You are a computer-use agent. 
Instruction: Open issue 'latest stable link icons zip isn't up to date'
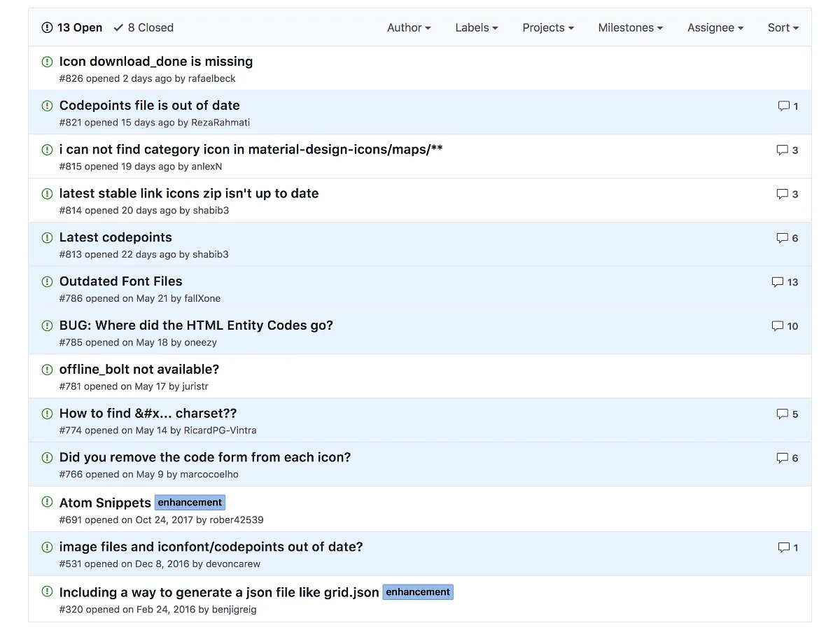point(189,193)
